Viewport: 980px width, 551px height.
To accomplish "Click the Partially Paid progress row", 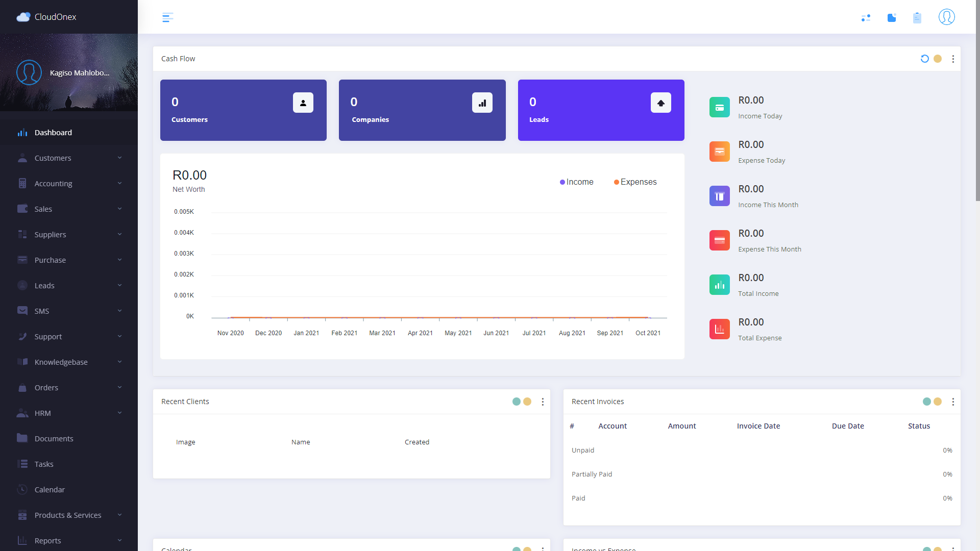I will click(x=762, y=474).
